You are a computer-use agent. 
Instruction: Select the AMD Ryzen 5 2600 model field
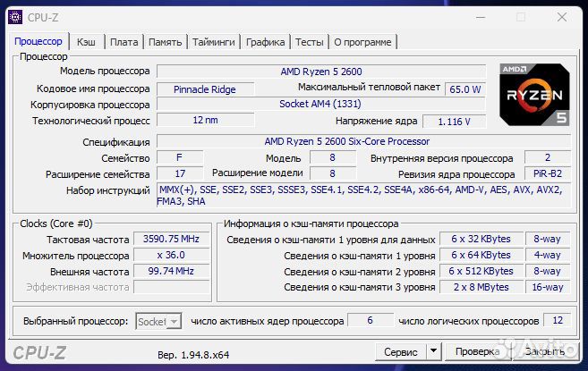321,72
